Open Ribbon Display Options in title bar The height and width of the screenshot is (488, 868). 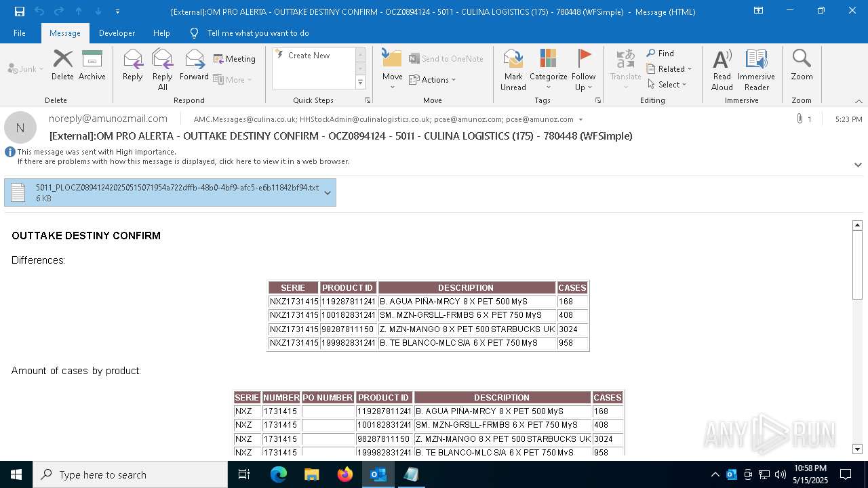758,11
